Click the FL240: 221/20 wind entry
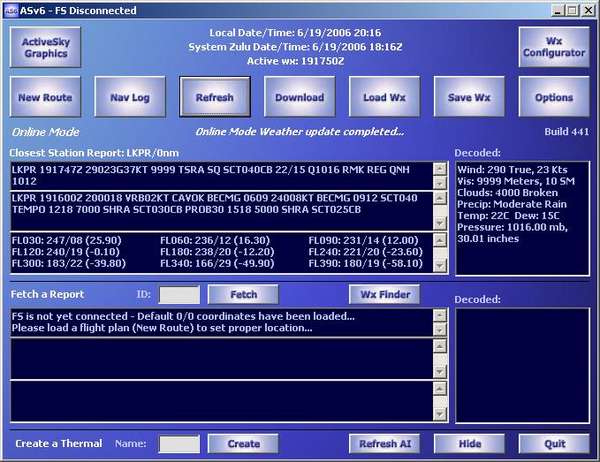 click(365, 252)
